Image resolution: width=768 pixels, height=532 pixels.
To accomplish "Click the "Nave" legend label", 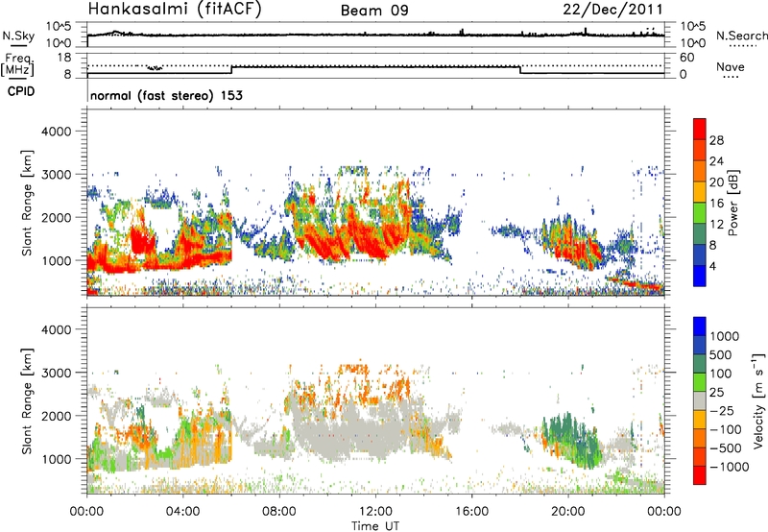I will 731,67.
